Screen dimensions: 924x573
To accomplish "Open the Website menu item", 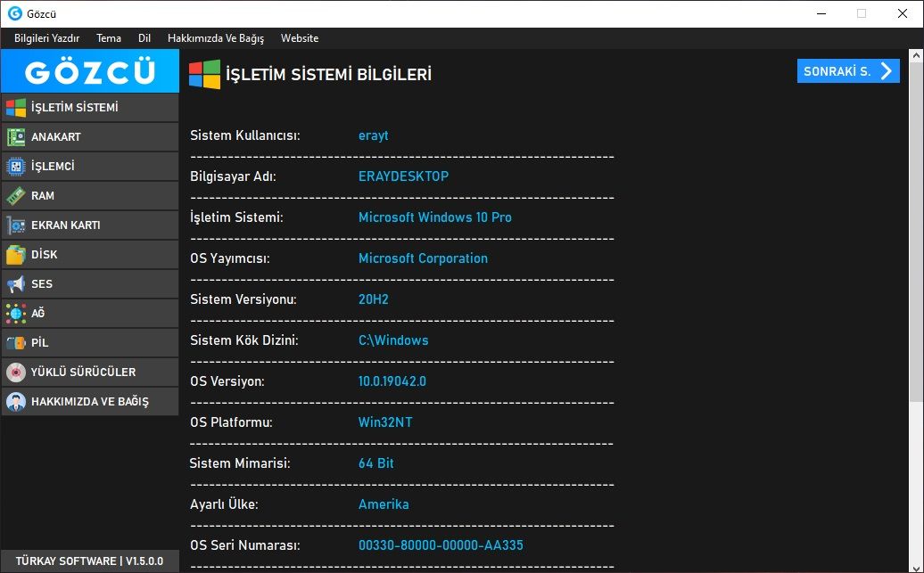I will (x=300, y=38).
